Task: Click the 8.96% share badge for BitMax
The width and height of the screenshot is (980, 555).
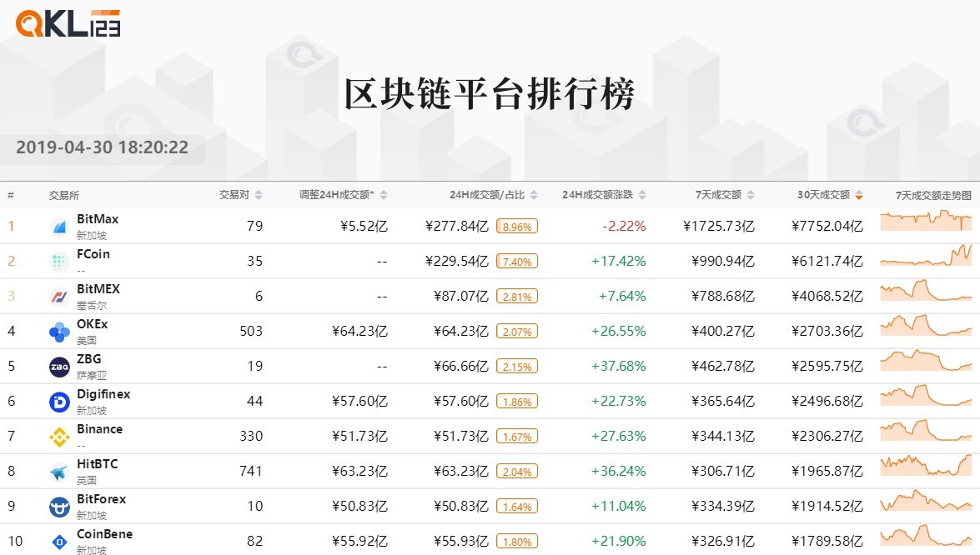Action: click(x=517, y=227)
